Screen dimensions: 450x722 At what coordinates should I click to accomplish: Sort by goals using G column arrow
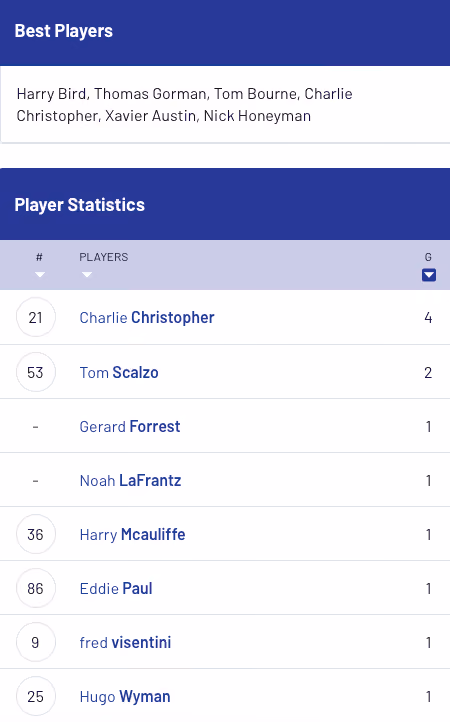click(428, 275)
